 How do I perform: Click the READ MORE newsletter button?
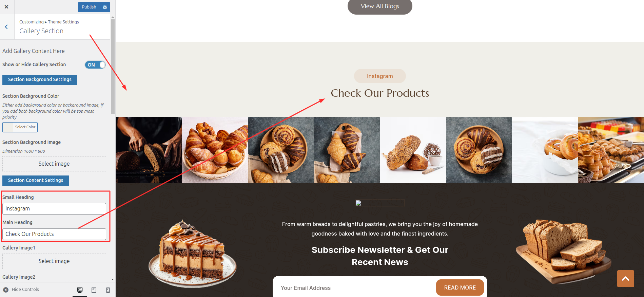(460, 287)
